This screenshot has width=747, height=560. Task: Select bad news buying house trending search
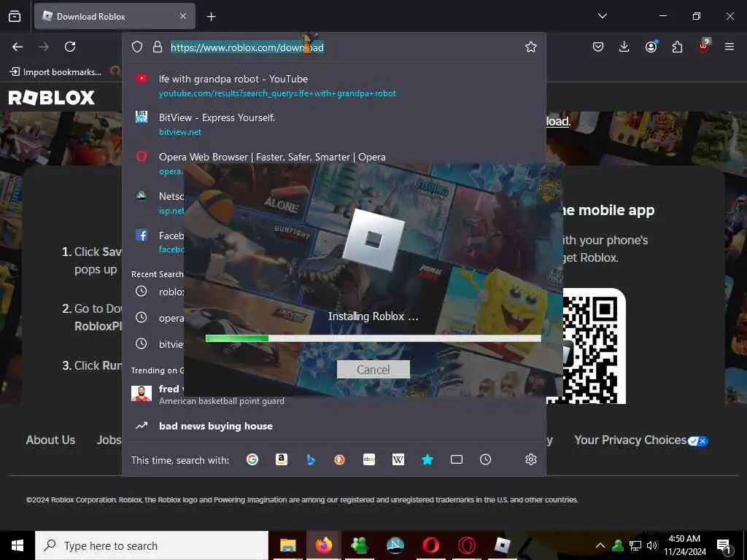tap(334, 426)
